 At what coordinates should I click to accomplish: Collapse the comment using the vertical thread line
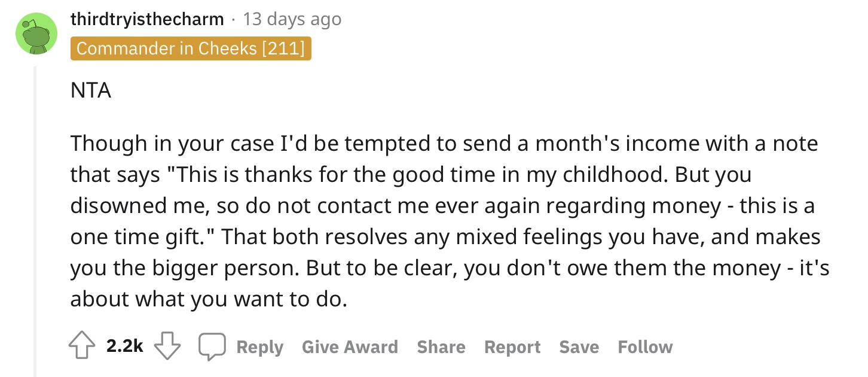35,221
